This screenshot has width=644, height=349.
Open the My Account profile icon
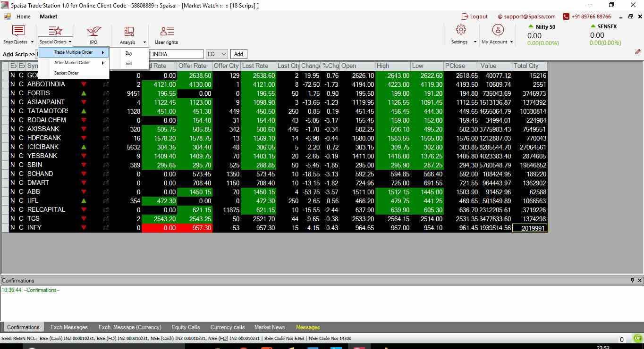tap(498, 30)
